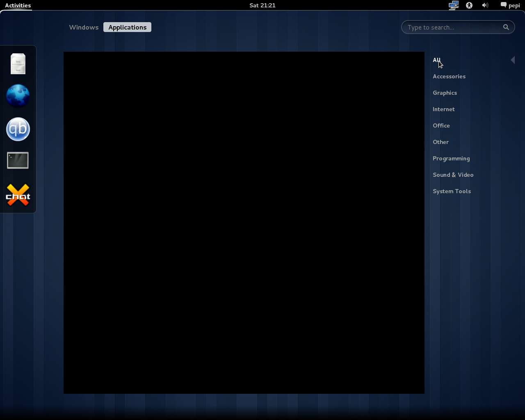This screenshot has height=420, width=525.
Task: Open qBittorrent from the dash
Action: click(18, 129)
